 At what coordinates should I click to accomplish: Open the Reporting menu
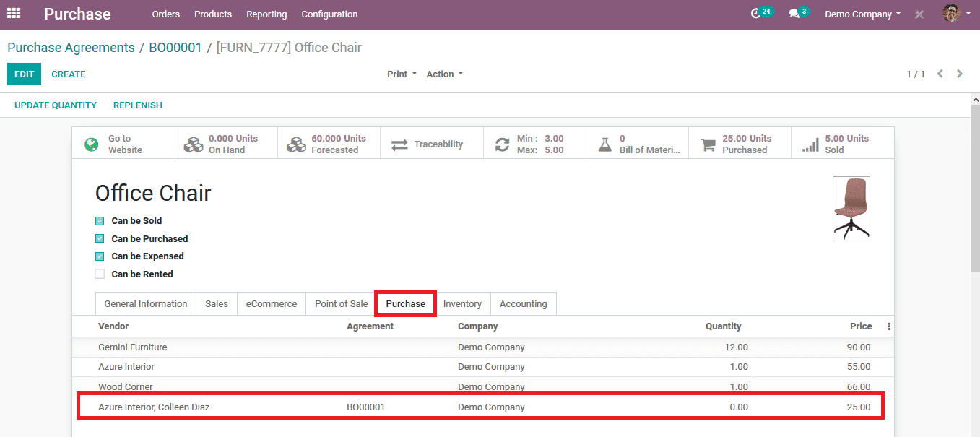click(x=266, y=14)
